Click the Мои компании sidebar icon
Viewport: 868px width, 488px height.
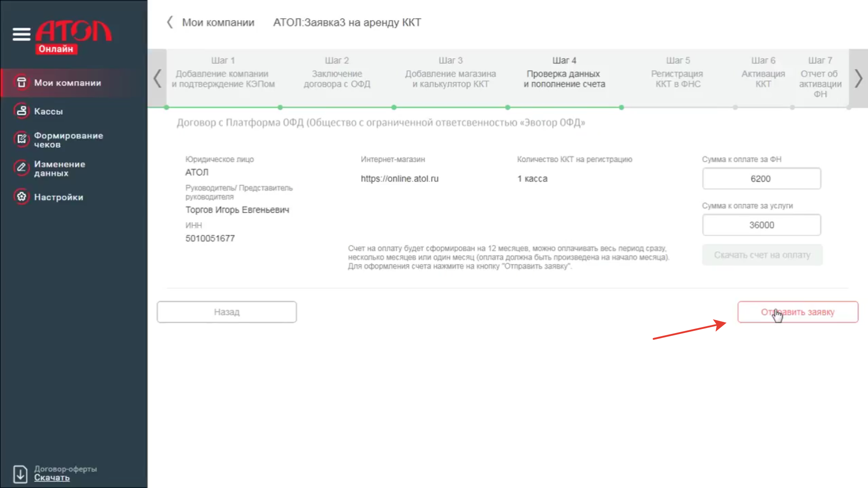[x=21, y=83]
